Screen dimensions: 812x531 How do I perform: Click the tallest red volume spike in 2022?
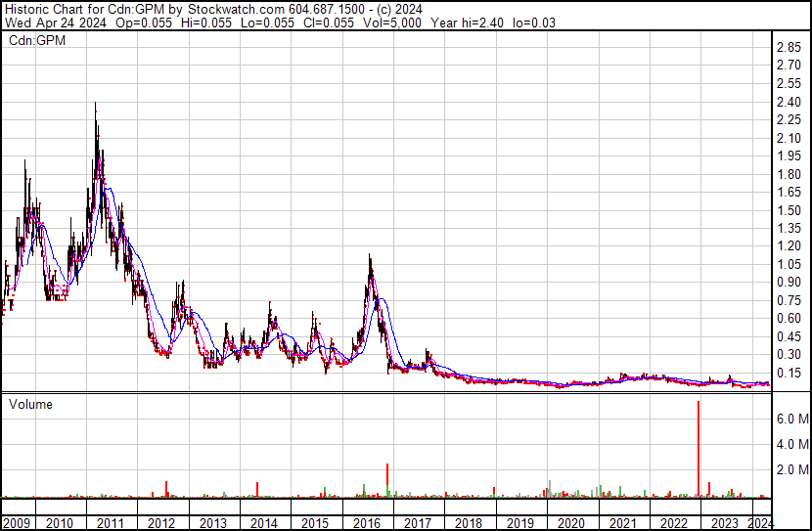[x=699, y=448]
